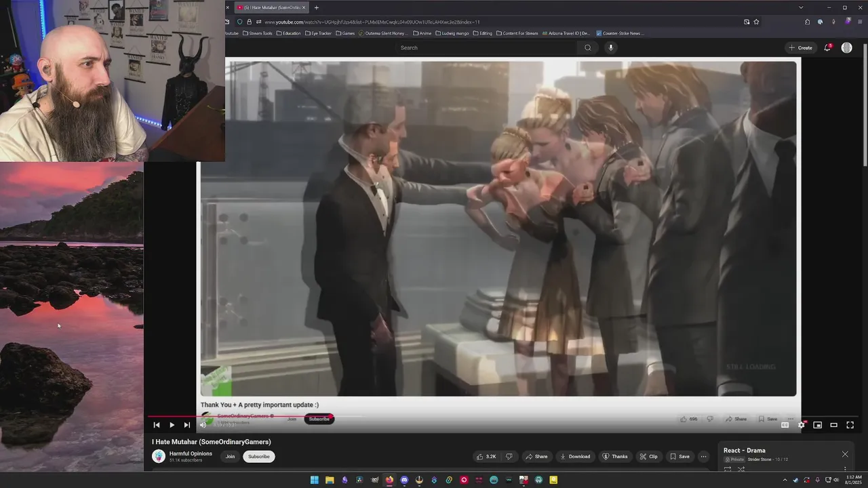Send Thanks to the creator
Image resolution: width=868 pixels, height=488 pixels.
tap(615, 456)
